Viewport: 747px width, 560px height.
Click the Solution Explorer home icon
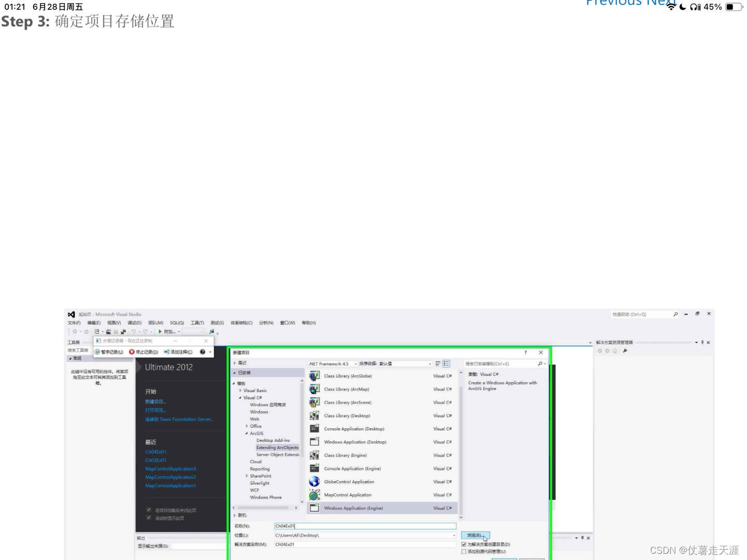pos(615,351)
